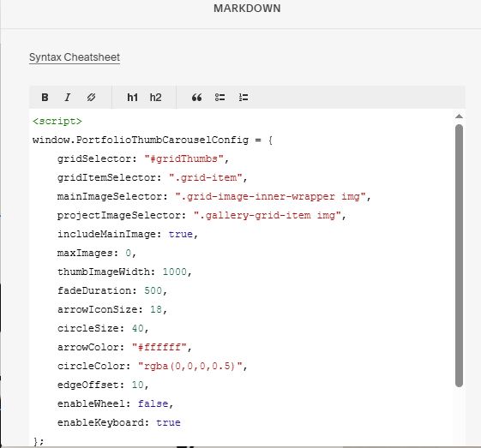Click the thumbImageWidth value 1000
Viewport: 481px width, 448px height.
(x=175, y=272)
